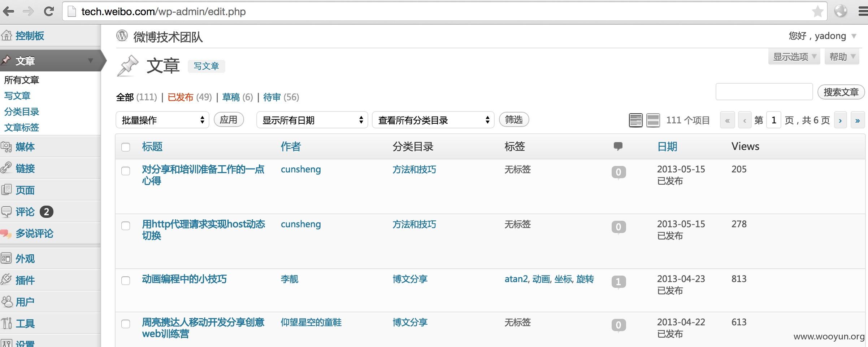Open the author link 仰望星空的童鞋
868x347 pixels.
[x=311, y=322]
